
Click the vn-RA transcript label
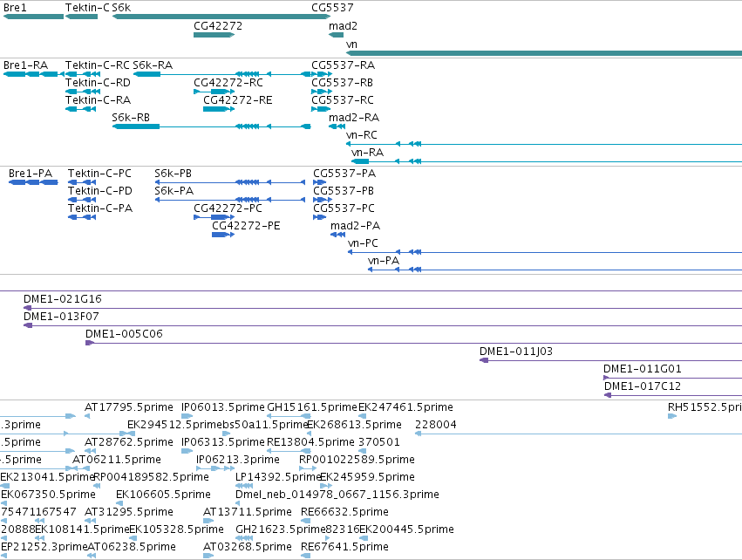[x=367, y=153]
